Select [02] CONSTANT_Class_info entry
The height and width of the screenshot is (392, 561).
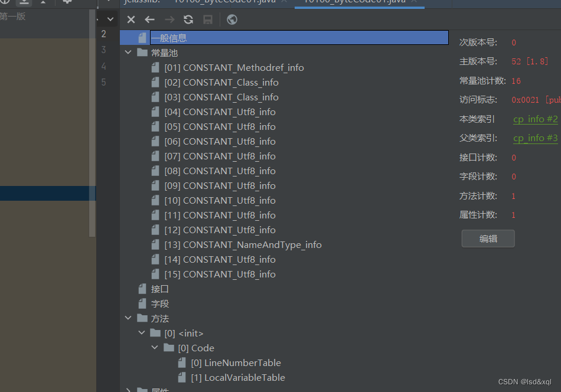tap(221, 82)
